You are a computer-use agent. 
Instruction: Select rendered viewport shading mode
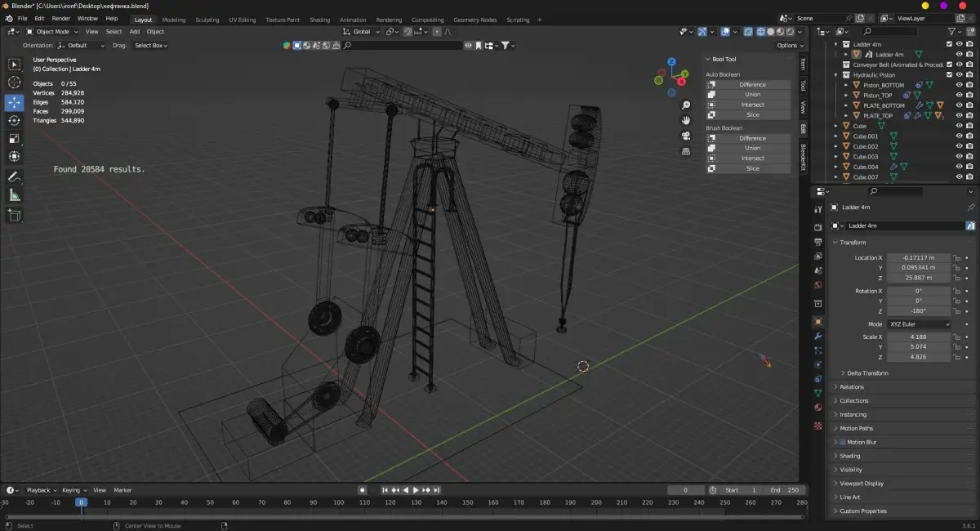[x=790, y=32]
